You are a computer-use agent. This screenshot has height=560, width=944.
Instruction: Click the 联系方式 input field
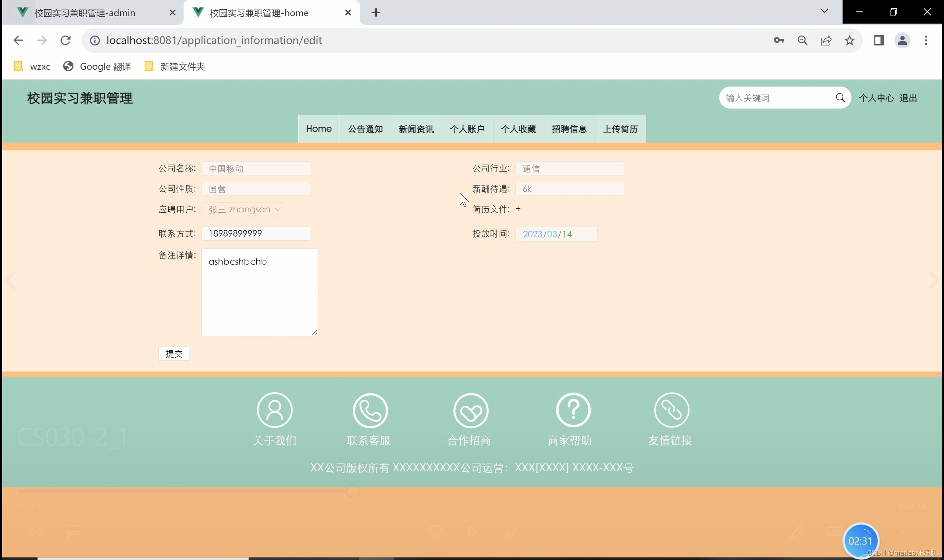pyautogui.click(x=256, y=234)
